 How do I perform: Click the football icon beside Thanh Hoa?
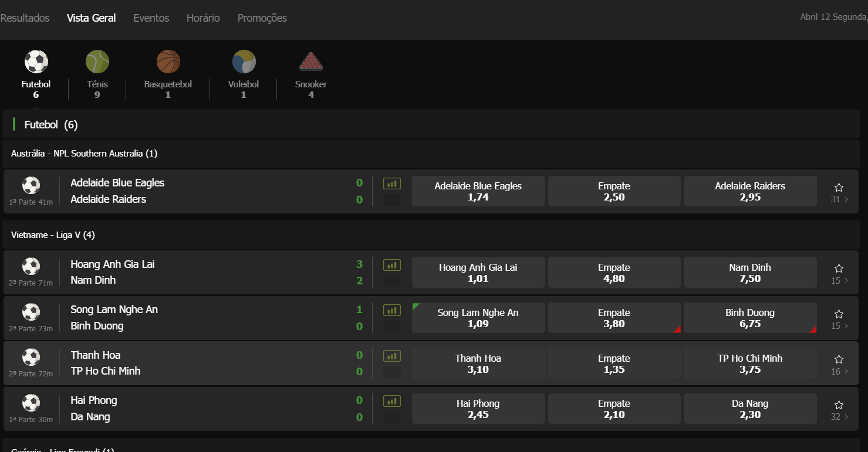[31, 357]
